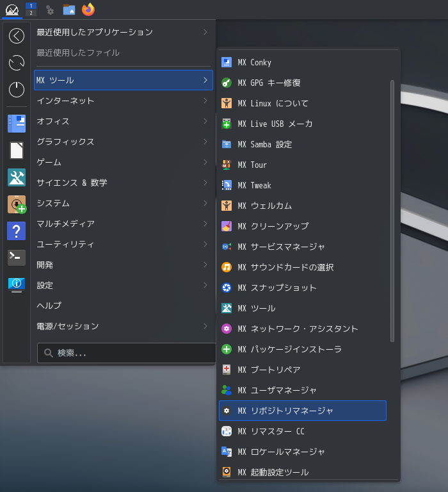448x492 pixels.
Task: Expand the 電源/セッション submenu arrow
Action: [205, 326]
